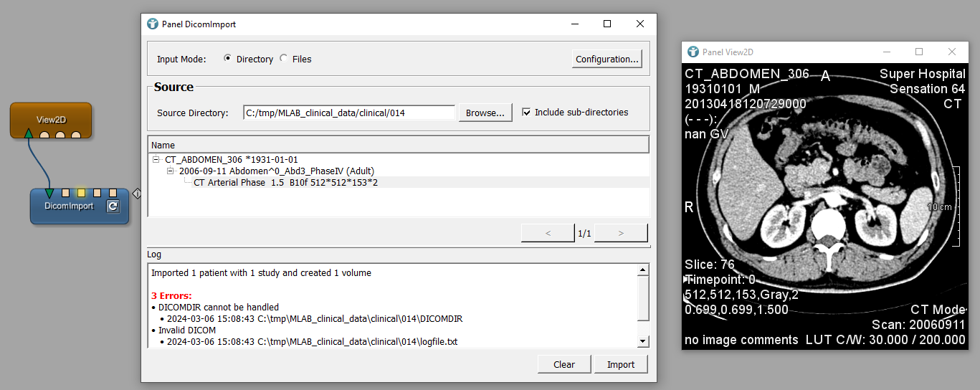This screenshot has width=980, height=390.
Task: Click the green output triangle on DicomImport
Action: click(49, 193)
